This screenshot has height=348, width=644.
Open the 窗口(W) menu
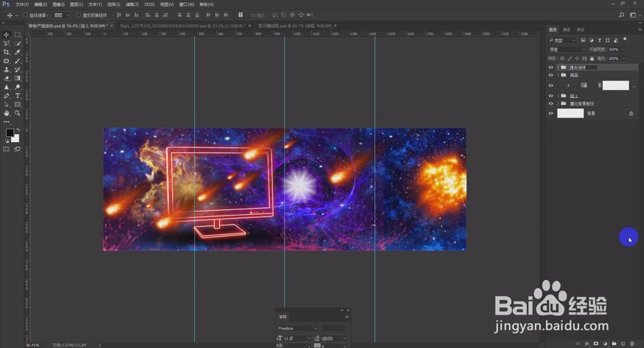tap(187, 5)
